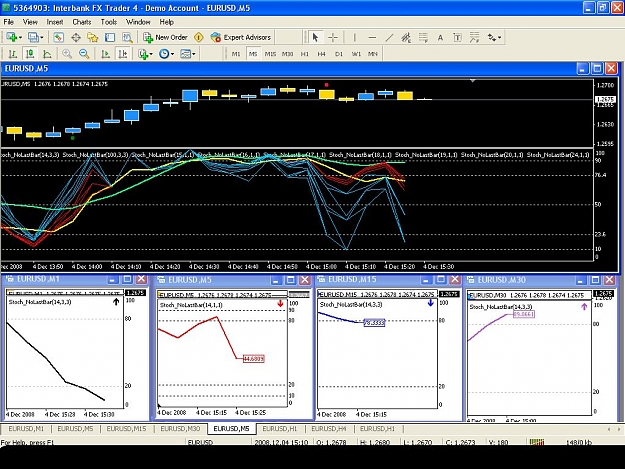Click the 44.6809 stochastic value label
Image resolution: width=625 pixels, height=469 pixels.
point(254,359)
